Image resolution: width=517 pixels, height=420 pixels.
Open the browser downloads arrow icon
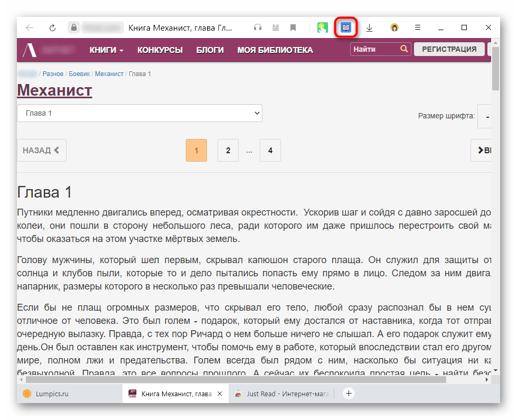[x=370, y=27]
